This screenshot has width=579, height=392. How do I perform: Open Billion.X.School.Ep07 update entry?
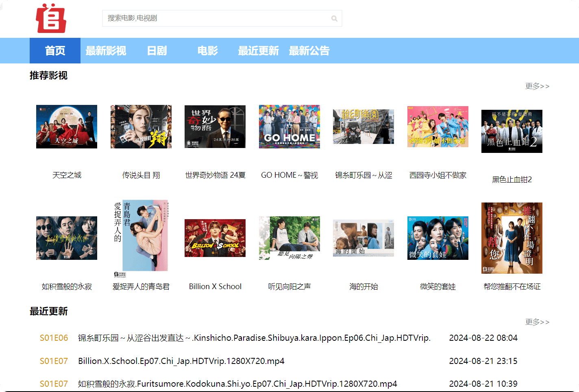tap(181, 361)
